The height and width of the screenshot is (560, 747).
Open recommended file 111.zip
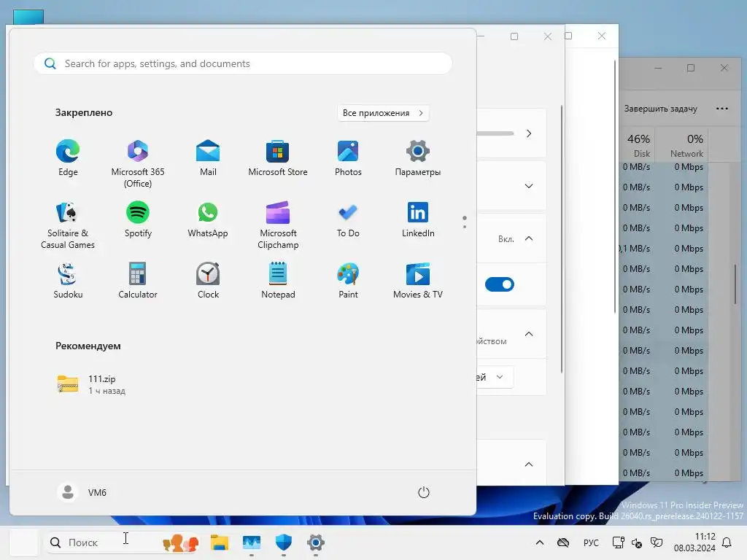click(91, 384)
